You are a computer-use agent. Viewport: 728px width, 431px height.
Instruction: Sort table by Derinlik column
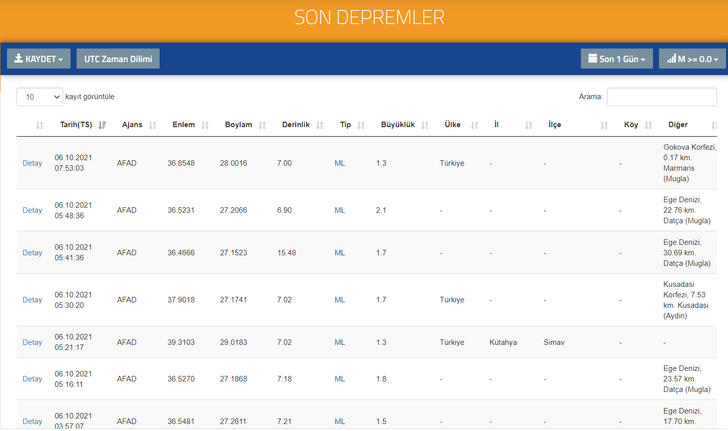(x=302, y=124)
